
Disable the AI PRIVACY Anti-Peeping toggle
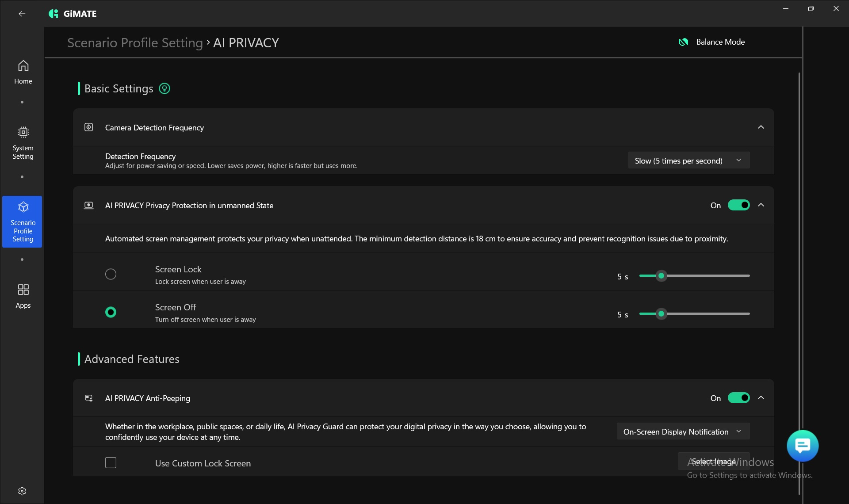coord(738,398)
